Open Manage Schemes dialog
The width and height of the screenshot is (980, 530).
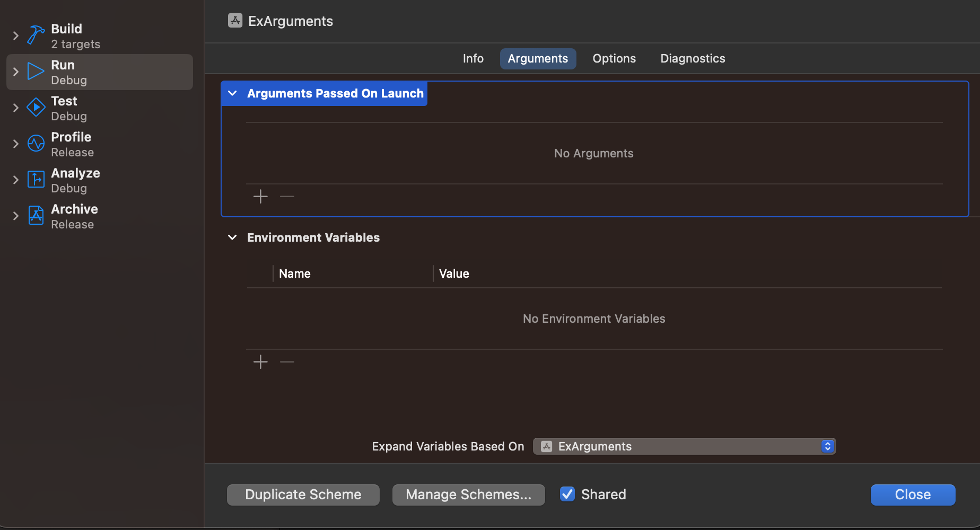tap(469, 494)
